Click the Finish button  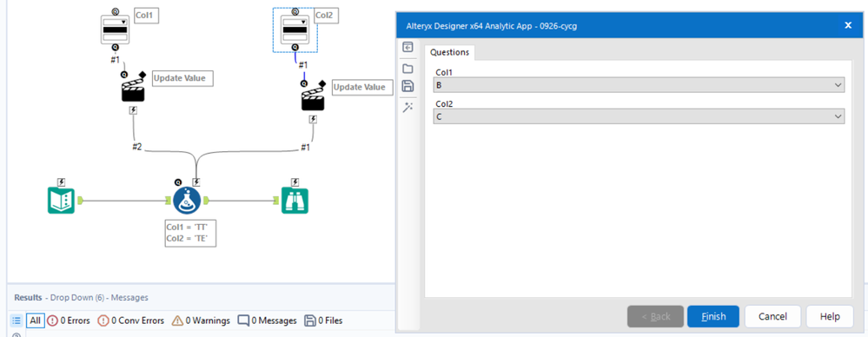(713, 316)
